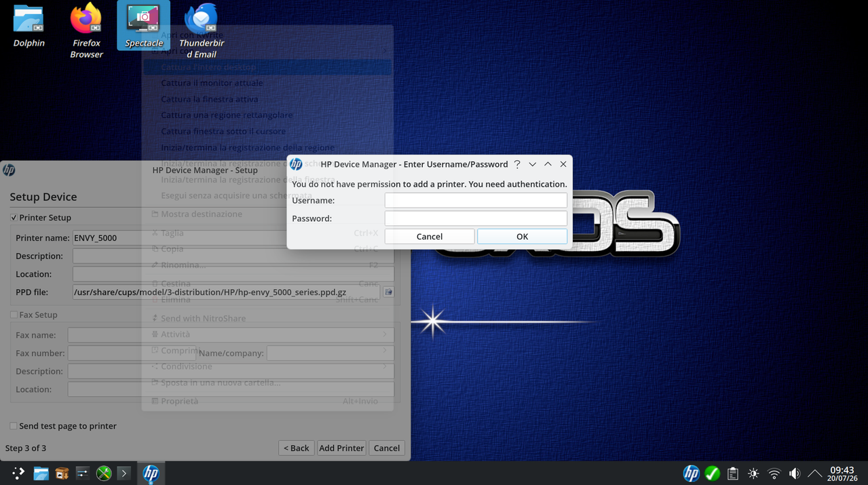Click the Printer name field containing ENVY_5000
The image size is (868, 485).
(233, 238)
